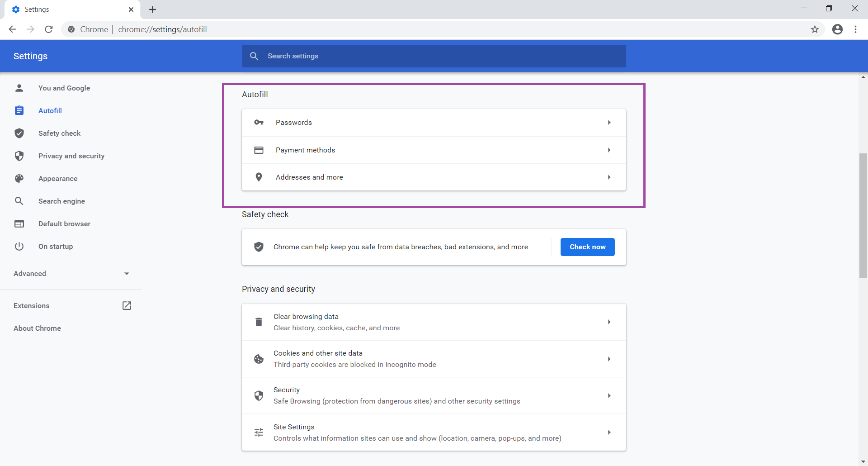This screenshot has width=868, height=466.
Task: Click the Addresses location pin icon
Action: (x=259, y=177)
